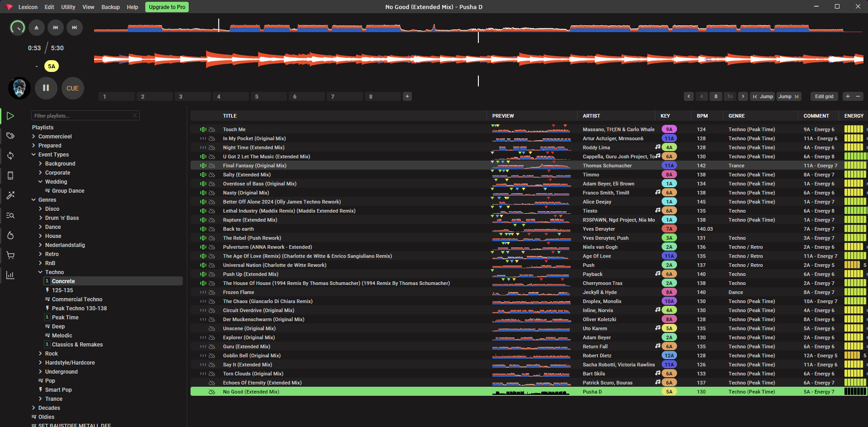Viewport: 868px width, 427px height.
Task: Click the Edit grid button
Action: (824, 96)
